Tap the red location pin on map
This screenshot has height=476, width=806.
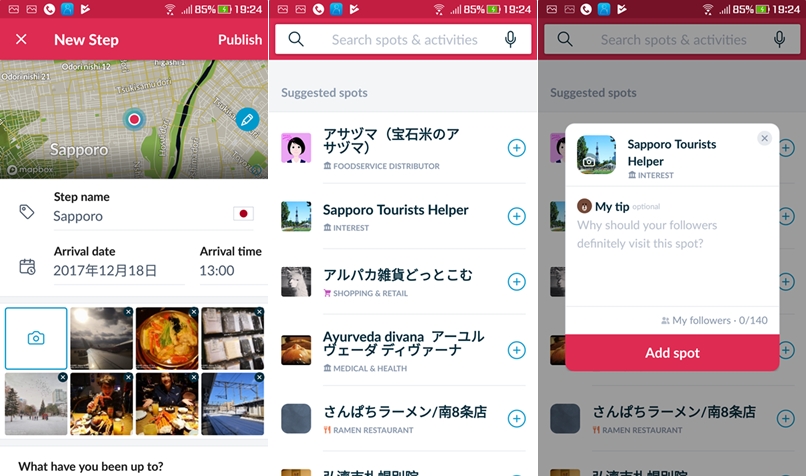134,120
